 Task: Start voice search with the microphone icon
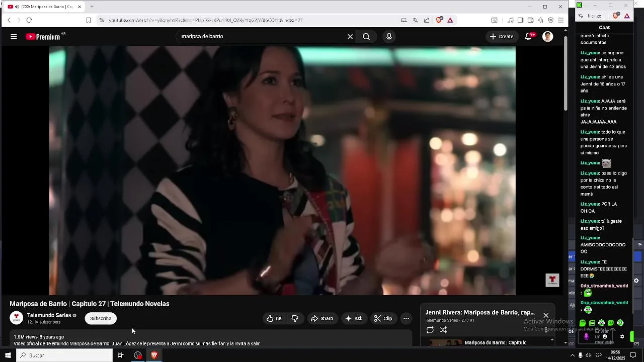click(x=388, y=37)
